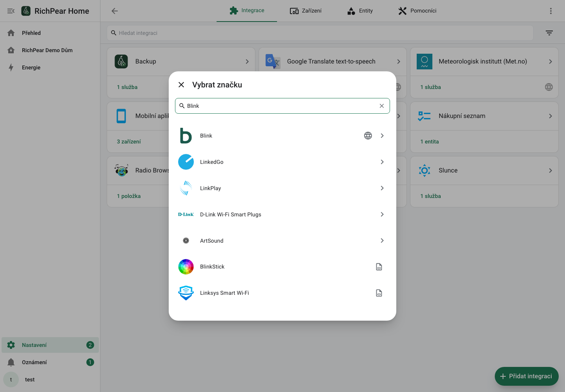This screenshot has height=392, width=565.
Task: Switch to the Integrace tab
Action: click(x=247, y=11)
